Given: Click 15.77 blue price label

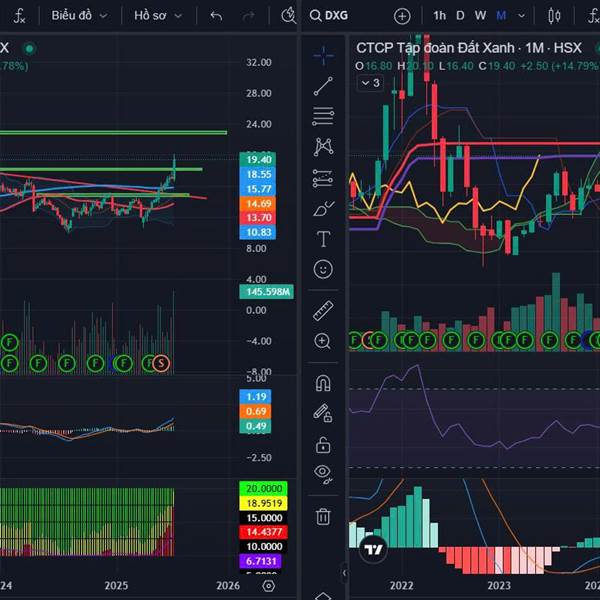Looking at the screenshot, I should (x=258, y=189).
